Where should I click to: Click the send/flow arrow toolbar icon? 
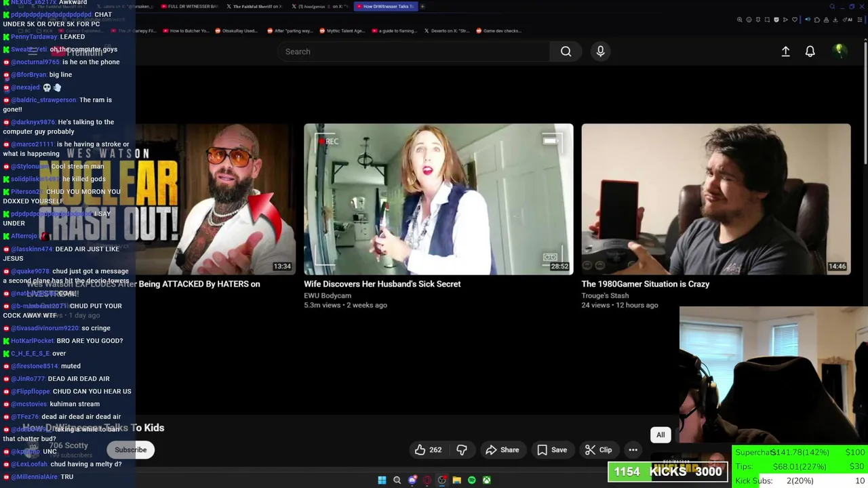click(x=785, y=20)
